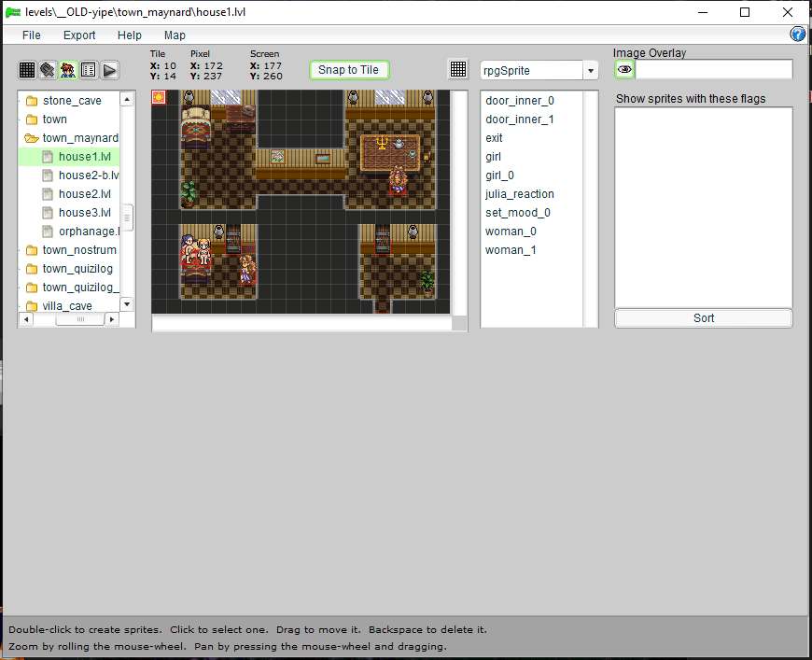The height and width of the screenshot is (660, 812).
Task: Open house2.lvl in the file tree
Action: click(x=84, y=194)
